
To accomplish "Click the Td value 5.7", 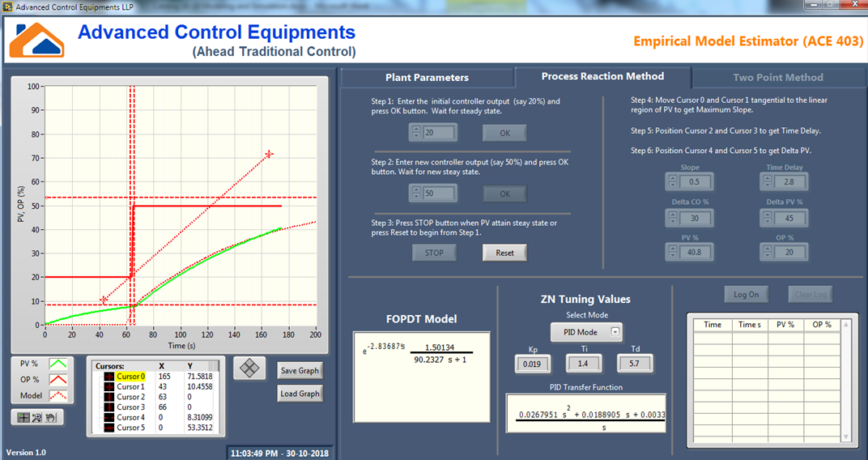I will pos(634,364).
